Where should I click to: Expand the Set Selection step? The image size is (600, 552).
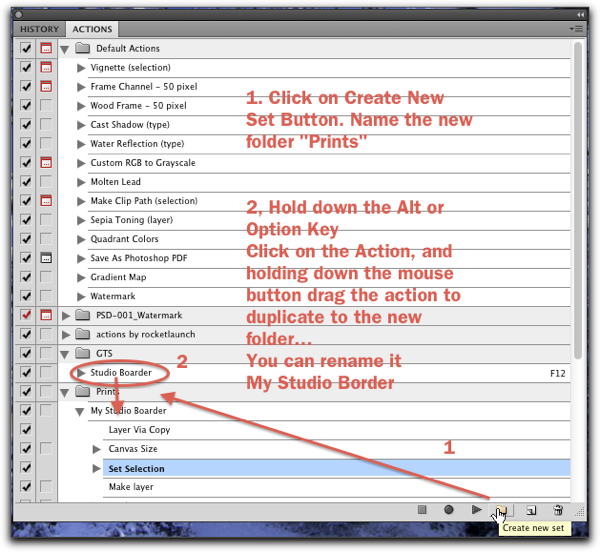96,468
